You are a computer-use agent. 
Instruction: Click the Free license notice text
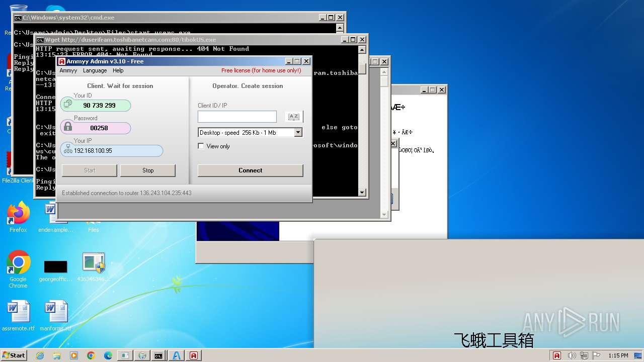click(261, 70)
